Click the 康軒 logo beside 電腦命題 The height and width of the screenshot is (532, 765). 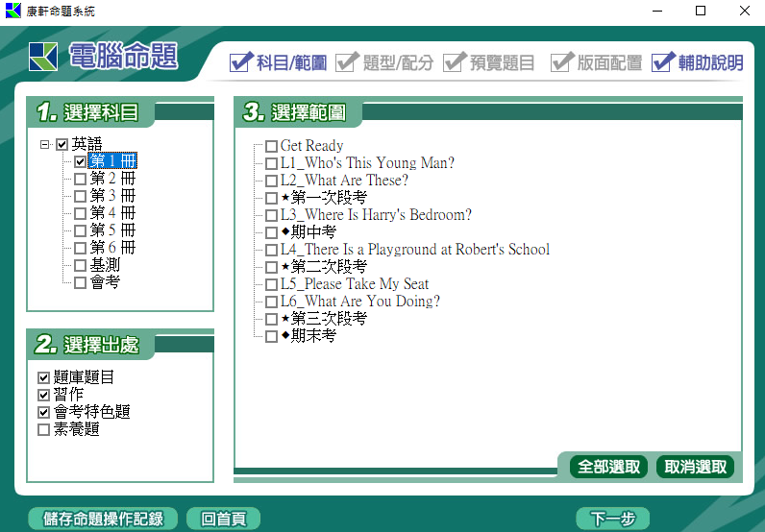(43, 57)
